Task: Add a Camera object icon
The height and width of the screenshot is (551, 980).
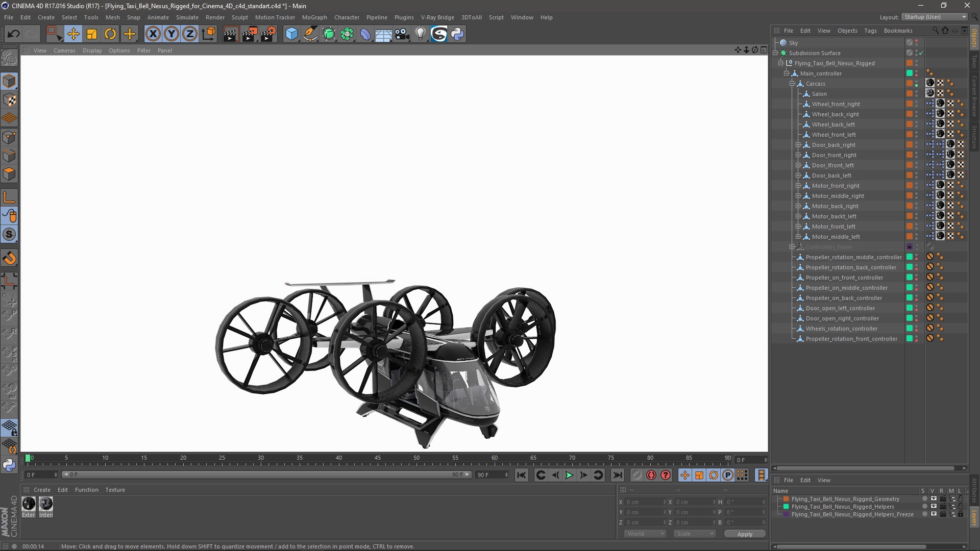Action: tap(402, 34)
